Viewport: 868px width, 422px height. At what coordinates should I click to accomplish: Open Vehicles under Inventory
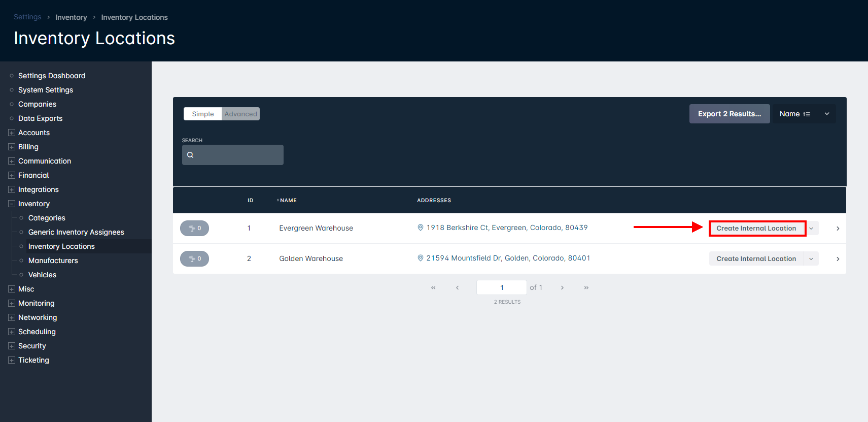[x=42, y=275]
